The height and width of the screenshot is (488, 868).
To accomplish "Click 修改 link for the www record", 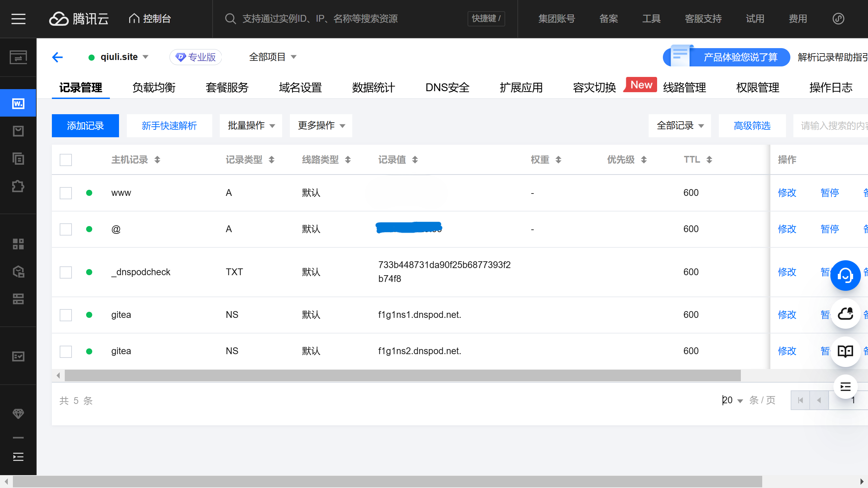I will tap(787, 193).
